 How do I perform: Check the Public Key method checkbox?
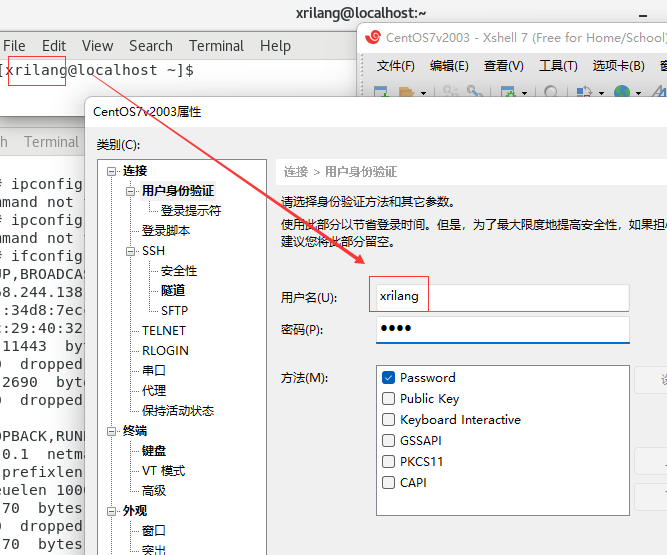coord(388,398)
